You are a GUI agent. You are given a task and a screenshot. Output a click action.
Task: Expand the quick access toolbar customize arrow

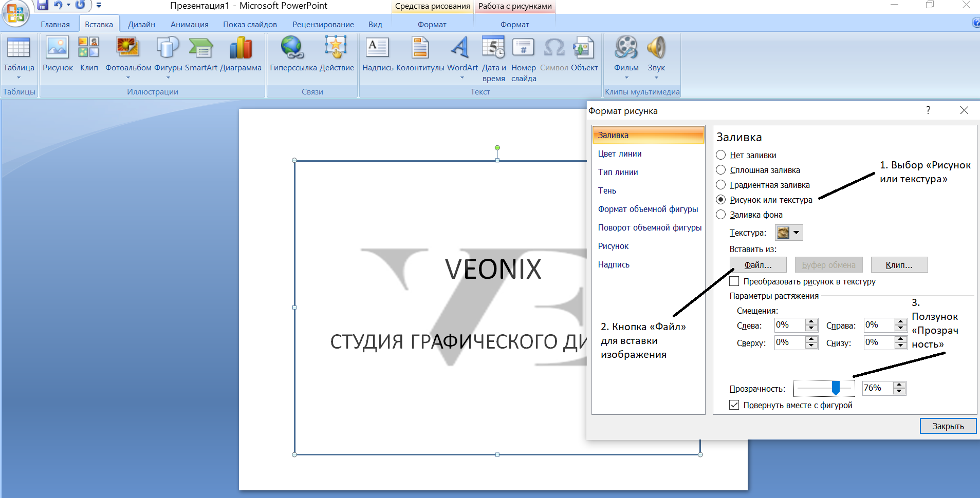coord(99,6)
